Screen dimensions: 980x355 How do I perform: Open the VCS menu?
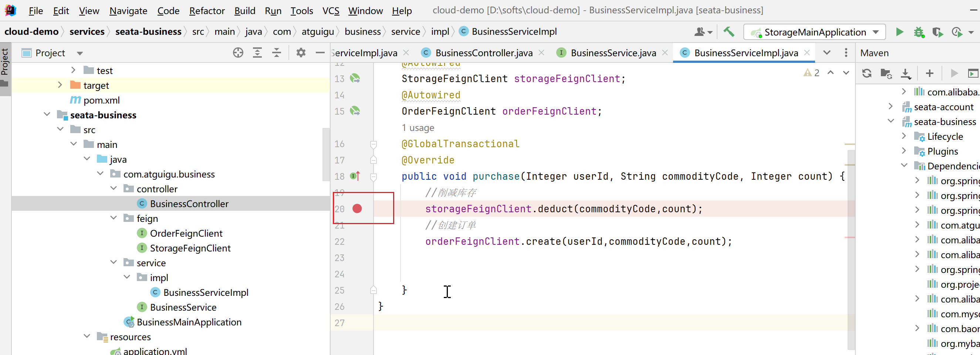331,11
